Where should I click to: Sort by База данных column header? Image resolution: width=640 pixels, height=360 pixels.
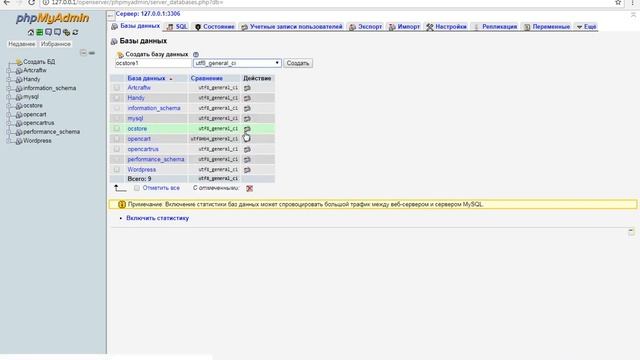pyautogui.click(x=147, y=78)
